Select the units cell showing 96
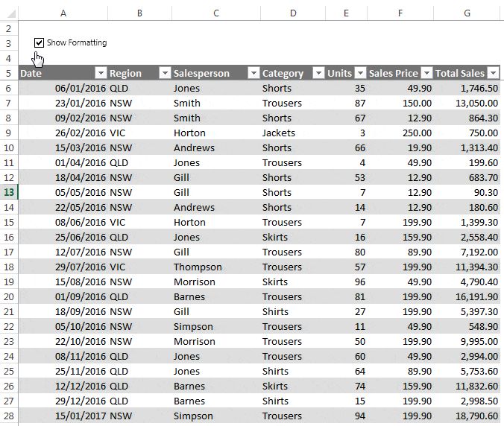Image resolution: width=504 pixels, height=426 pixels. (x=346, y=282)
